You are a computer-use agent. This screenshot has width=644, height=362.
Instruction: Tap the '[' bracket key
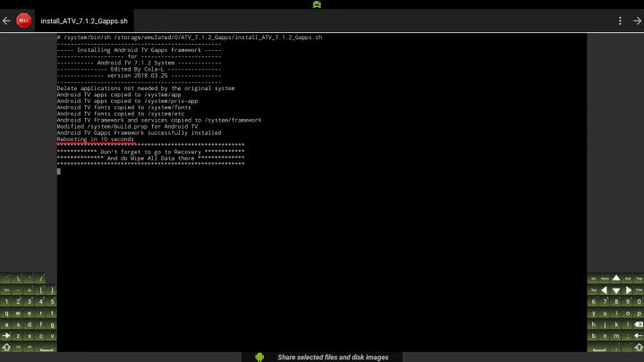tap(40, 290)
